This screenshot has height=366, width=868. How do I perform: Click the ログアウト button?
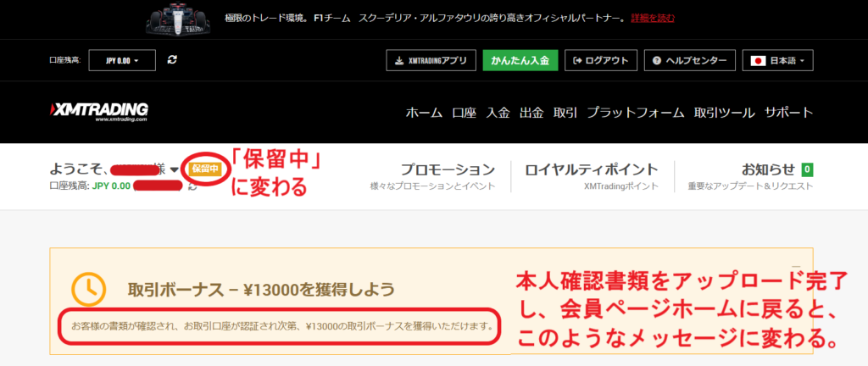point(601,60)
